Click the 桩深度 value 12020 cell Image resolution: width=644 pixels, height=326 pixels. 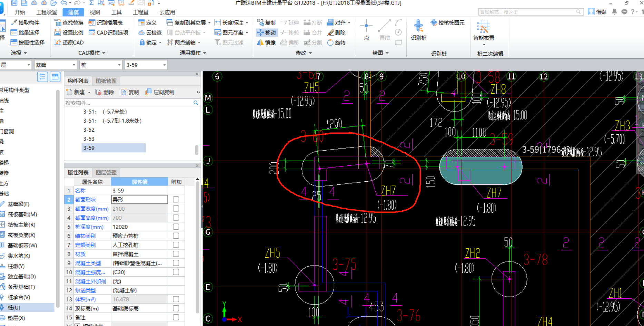(139, 227)
